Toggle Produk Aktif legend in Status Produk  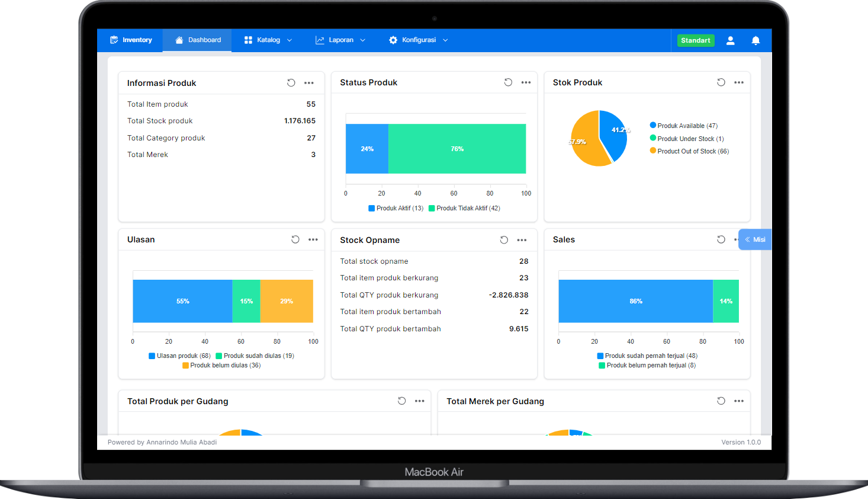pos(396,208)
